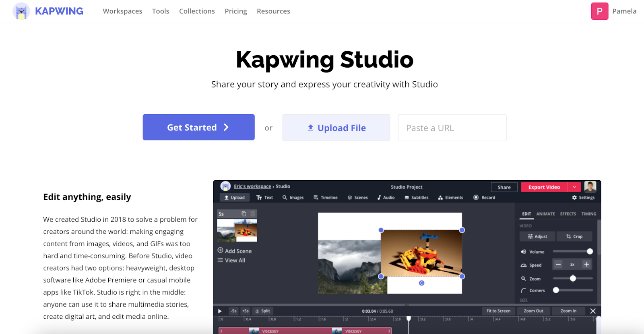Select the Text tool
644x334 pixels.
pos(264,198)
